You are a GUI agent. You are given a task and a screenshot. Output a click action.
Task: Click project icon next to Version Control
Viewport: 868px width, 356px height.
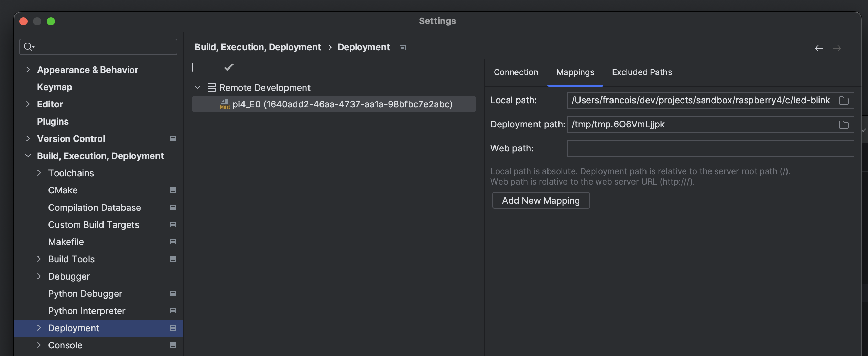click(173, 138)
